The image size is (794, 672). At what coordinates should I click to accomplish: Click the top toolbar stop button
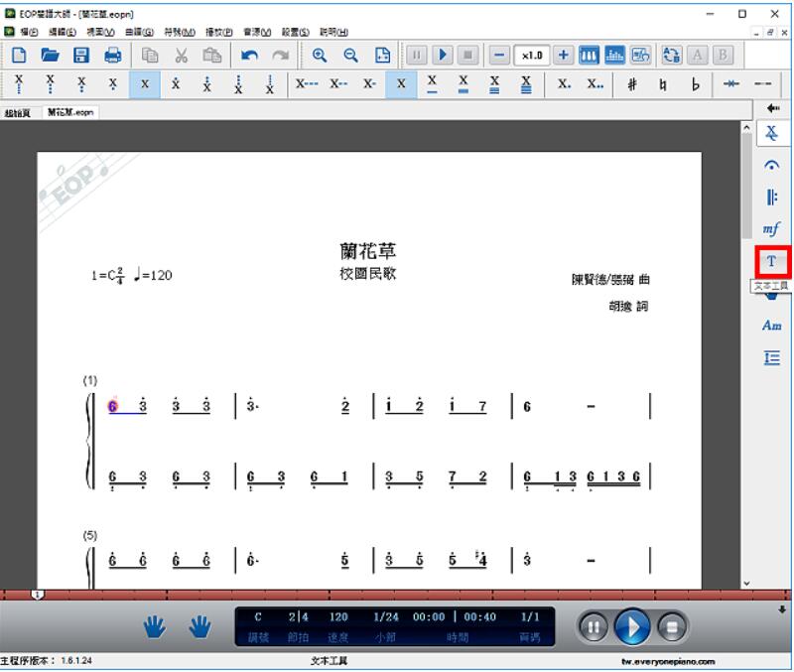click(x=468, y=55)
